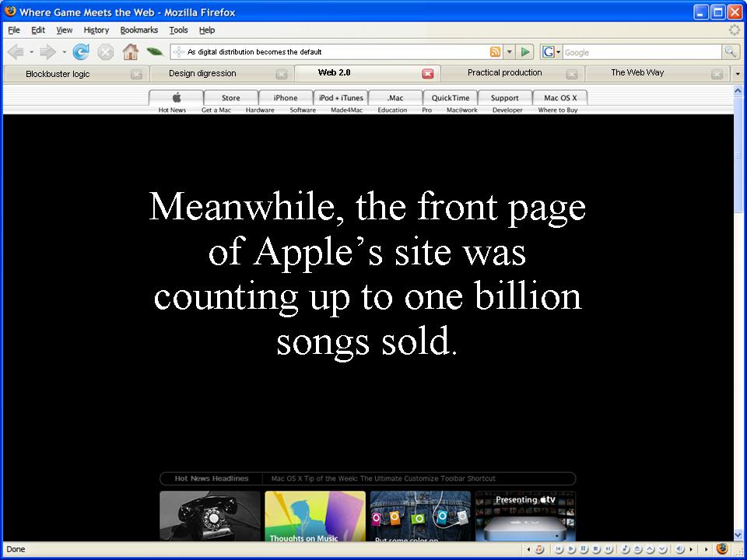Expand the arrow right of the volume icon

click(691, 549)
